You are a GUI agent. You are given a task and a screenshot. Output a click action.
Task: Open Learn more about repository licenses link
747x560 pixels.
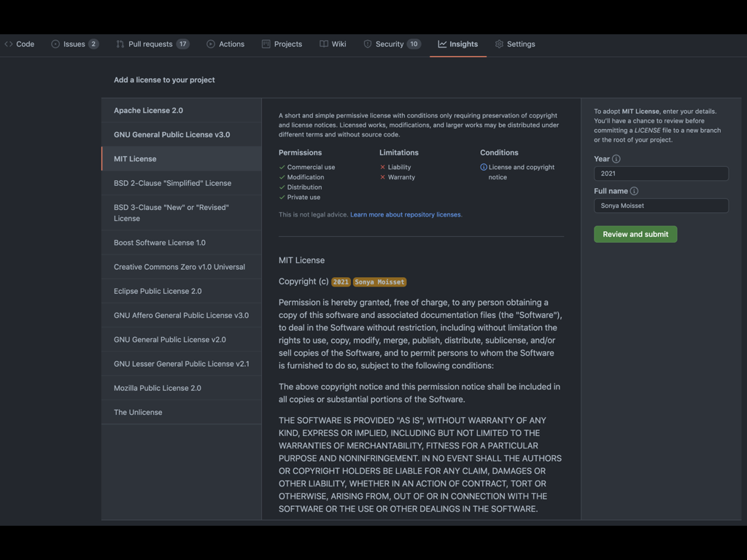pos(406,215)
